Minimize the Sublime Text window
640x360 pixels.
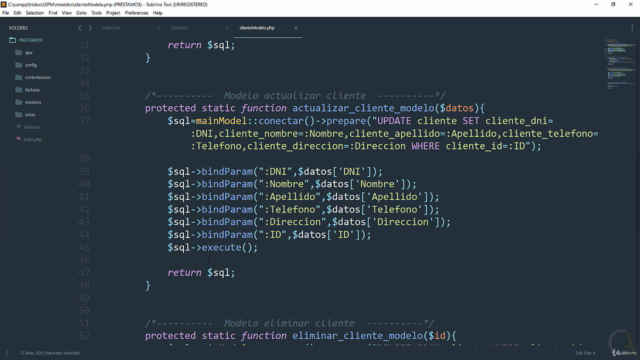(596, 4)
